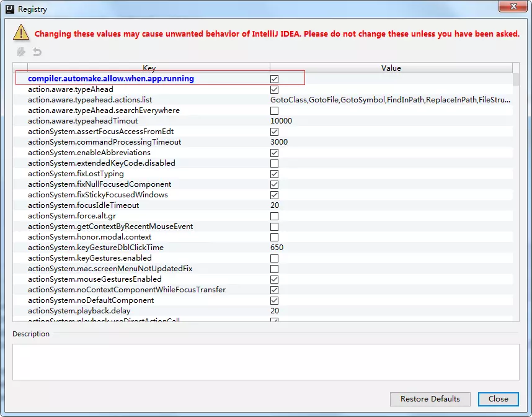Enable action.aware.typeAhead.searchEverywhere checkbox
This screenshot has height=417, width=532.
[x=274, y=110]
